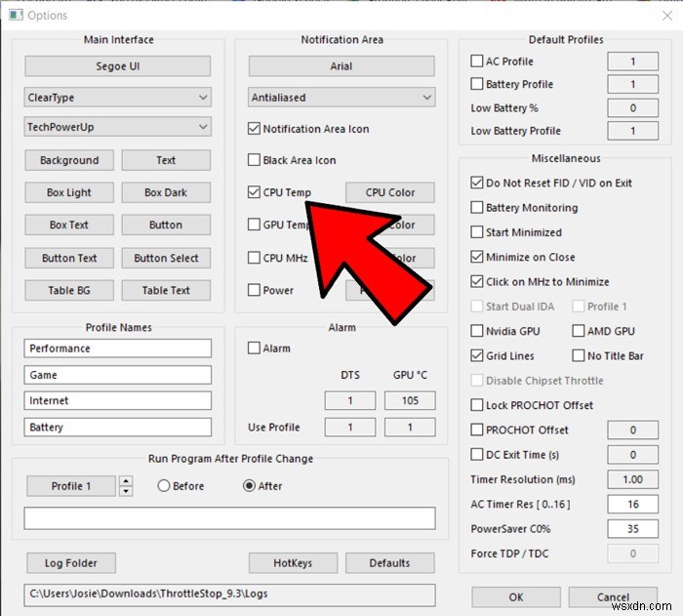Viewport: 683px width, 616px height.
Task: Click the Low Battery % value field
Action: [632, 107]
